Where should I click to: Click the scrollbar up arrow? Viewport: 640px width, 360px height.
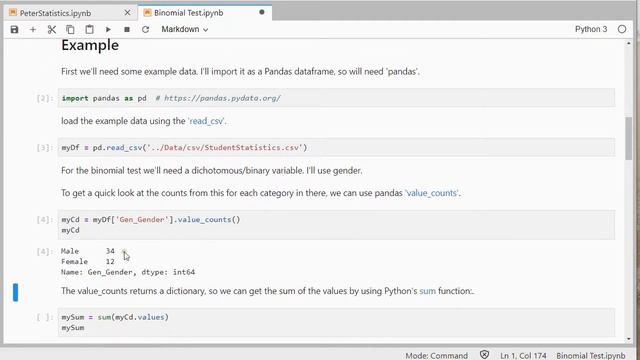click(629, 43)
